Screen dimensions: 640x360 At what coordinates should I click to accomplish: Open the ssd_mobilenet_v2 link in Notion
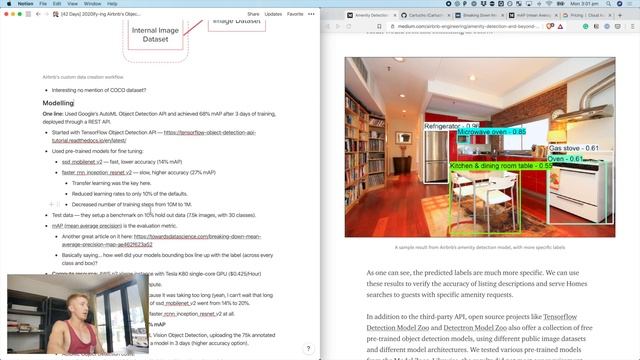tap(82, 162)
